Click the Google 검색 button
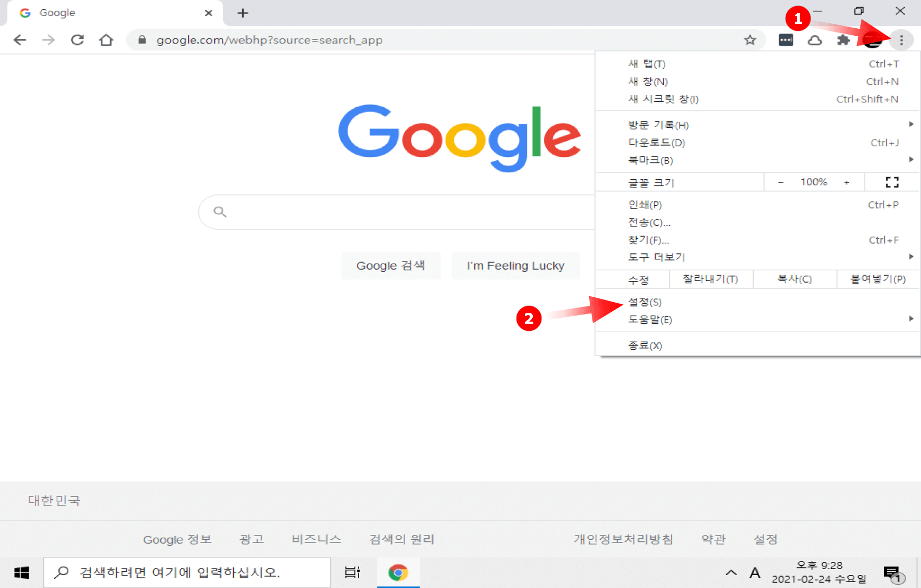Screen dimensions: 921x588 click(390, 266)
